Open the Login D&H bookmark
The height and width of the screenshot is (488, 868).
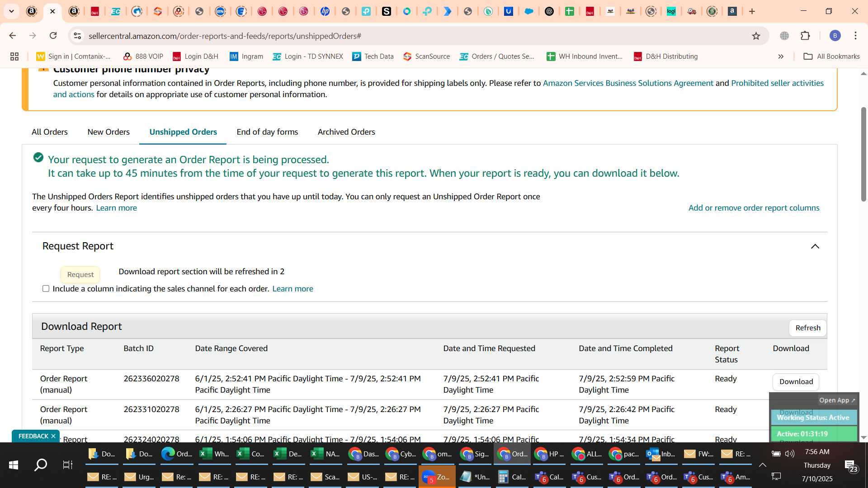[x=195, y=56]
